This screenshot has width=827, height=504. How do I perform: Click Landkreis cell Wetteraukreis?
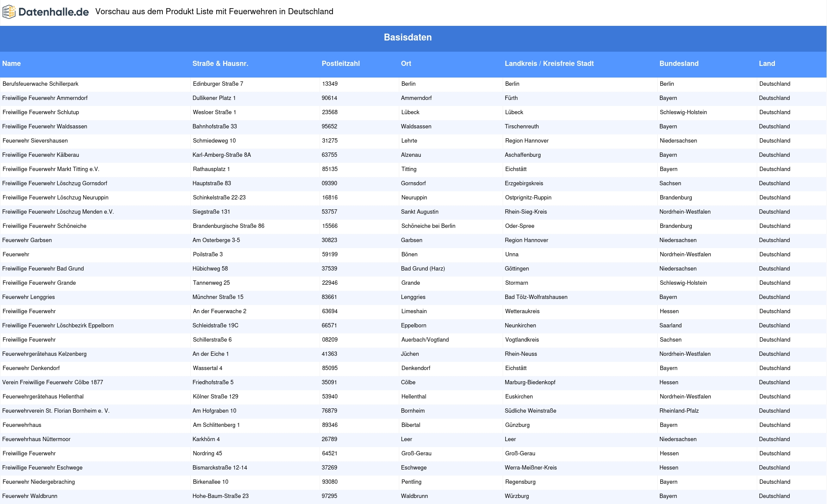[522, 311]
